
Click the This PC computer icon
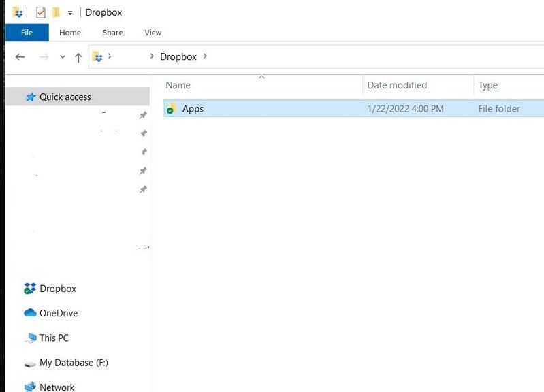31,338
